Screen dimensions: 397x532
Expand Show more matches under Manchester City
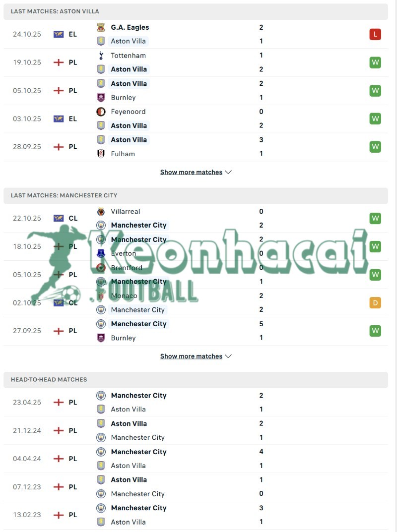[x=196, y=356]
